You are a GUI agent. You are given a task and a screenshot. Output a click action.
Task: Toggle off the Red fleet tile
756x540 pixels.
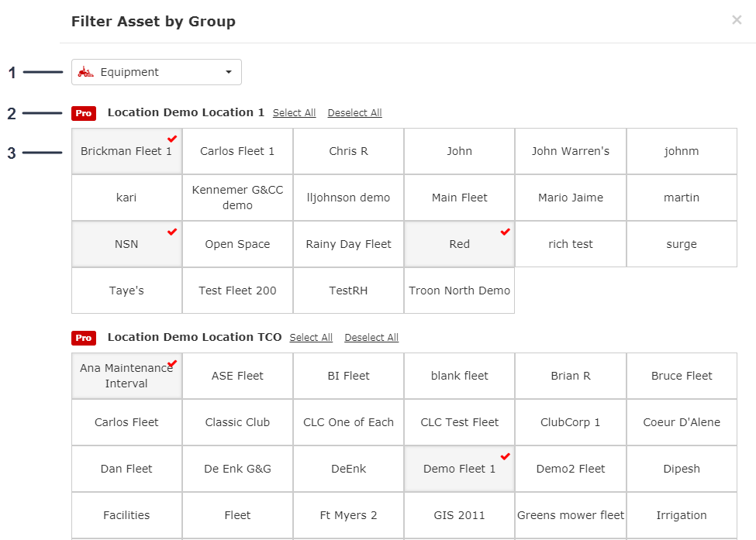coord(459,244)
